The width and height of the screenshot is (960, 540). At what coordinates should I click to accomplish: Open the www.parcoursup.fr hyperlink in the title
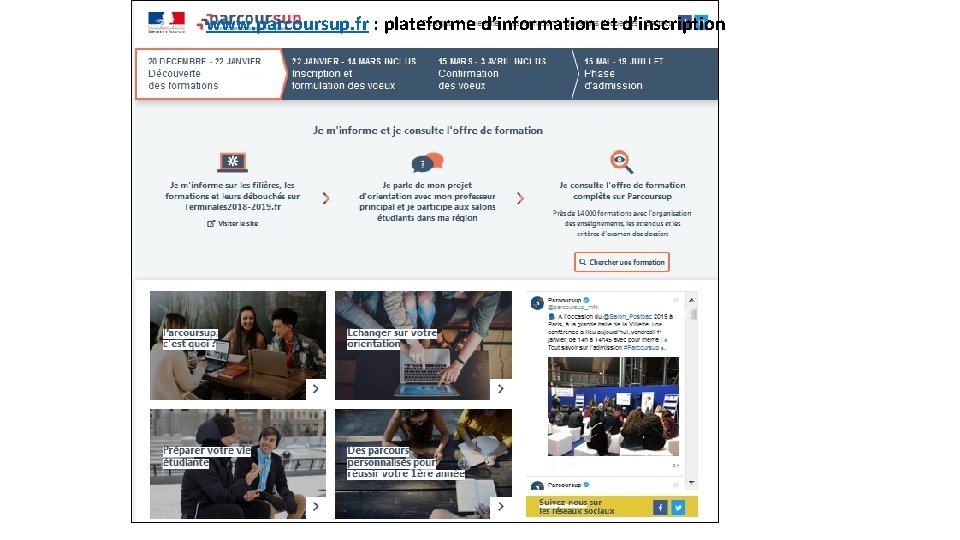(287, 24)
